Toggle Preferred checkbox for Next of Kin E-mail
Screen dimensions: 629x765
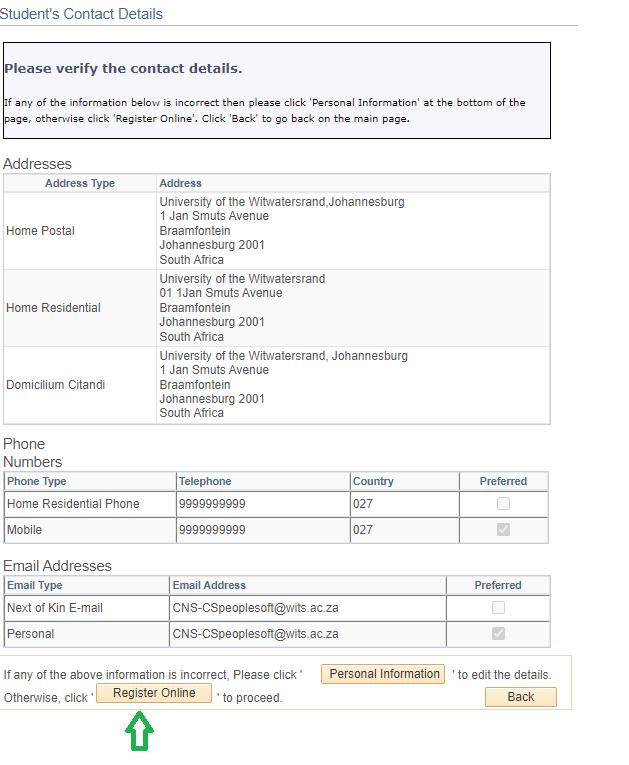pos(498,608)
